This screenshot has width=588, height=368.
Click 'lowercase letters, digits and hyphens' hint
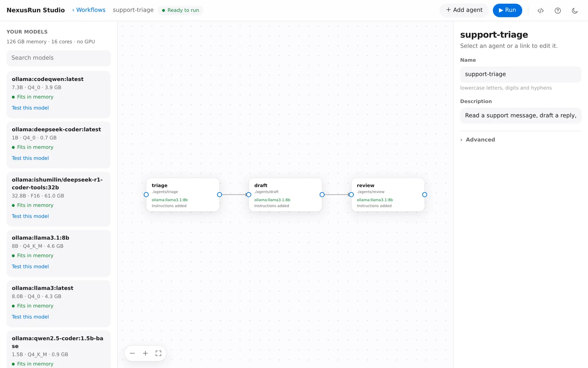(x=506, y=88)
